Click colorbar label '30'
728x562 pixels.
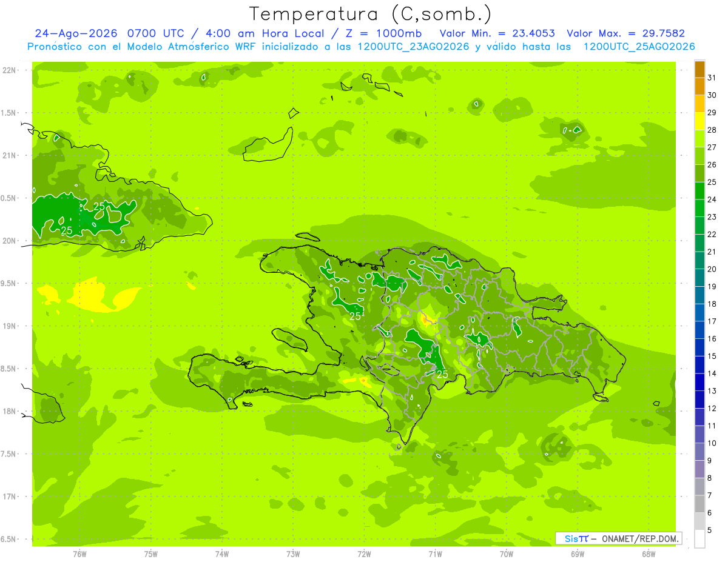712,95
